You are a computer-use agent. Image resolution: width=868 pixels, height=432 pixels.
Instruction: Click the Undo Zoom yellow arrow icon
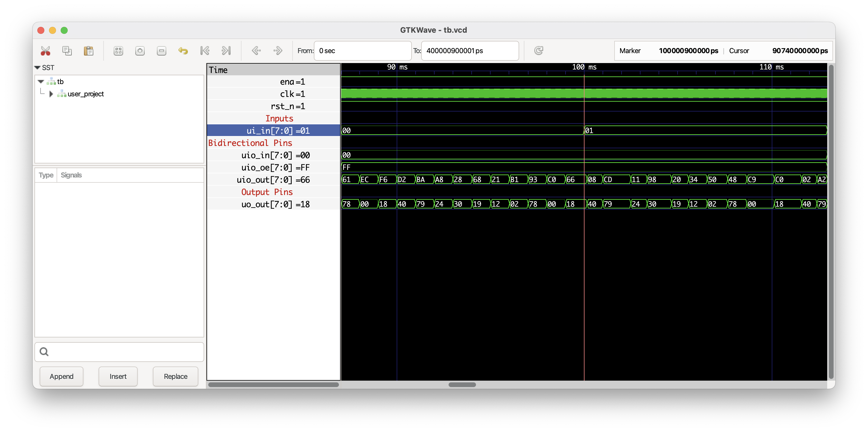point(183,51)
